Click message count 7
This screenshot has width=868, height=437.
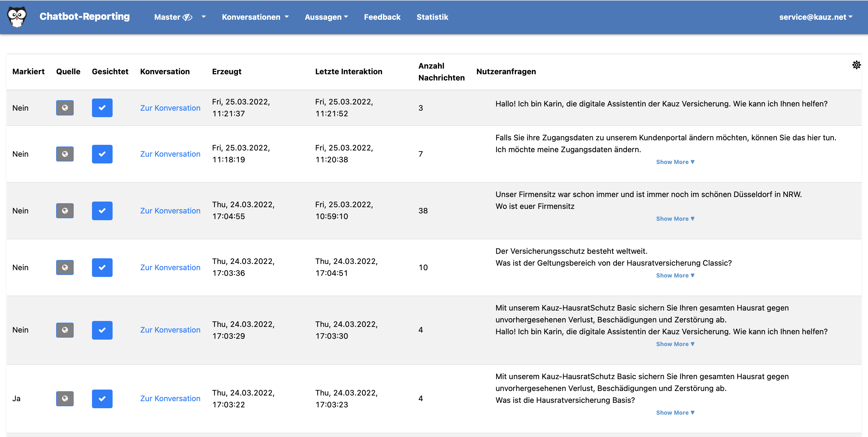420,154
